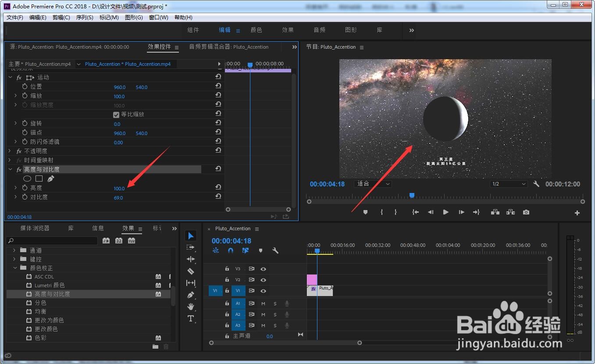Reset the brightness and contrast effect
This screenshot has width=595, height=364.
click(218, 168)
